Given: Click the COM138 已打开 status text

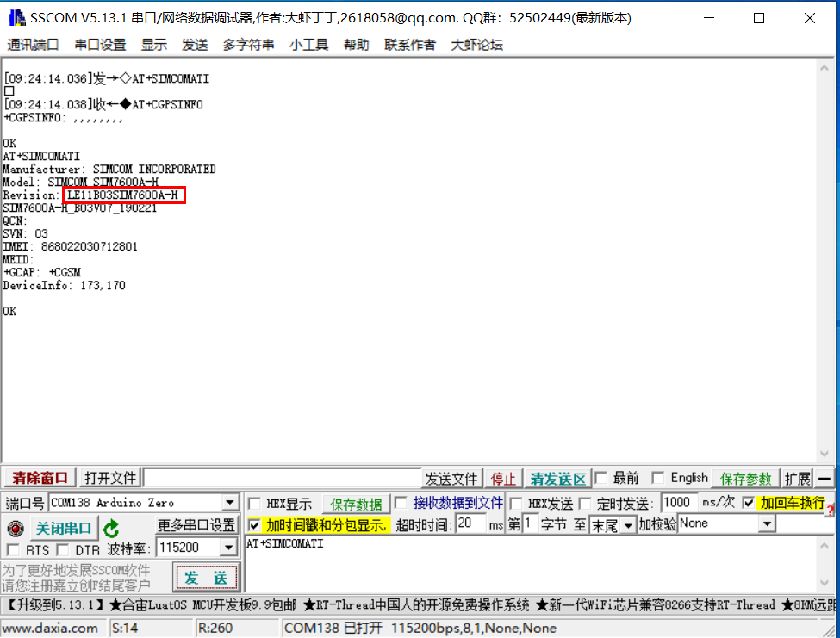Looking at the screenshot, I should pyautogui.click(x=333, y=628).
